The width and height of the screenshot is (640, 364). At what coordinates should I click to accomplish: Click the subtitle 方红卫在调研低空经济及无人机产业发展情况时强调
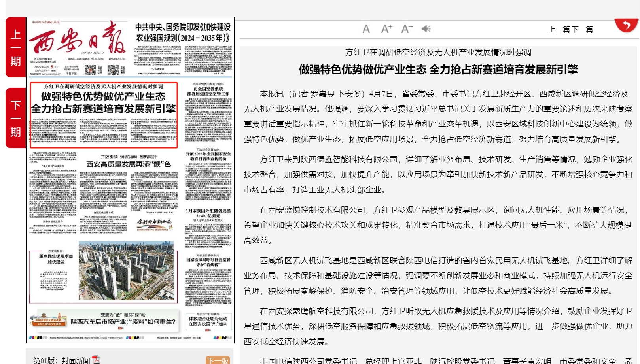438,52
